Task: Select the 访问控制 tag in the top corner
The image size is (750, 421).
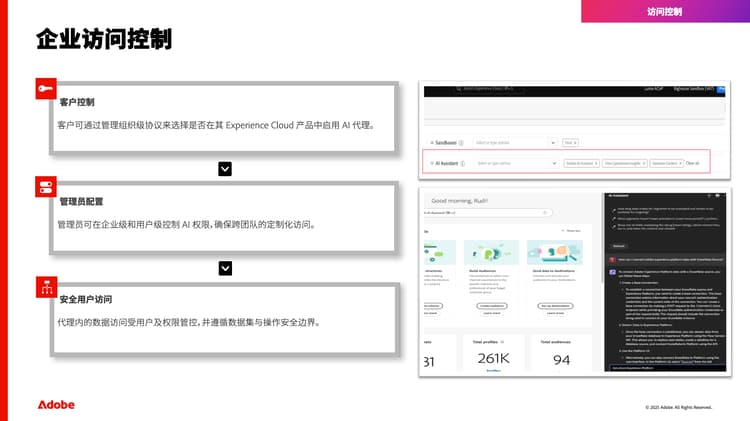Action: [665, 11]
